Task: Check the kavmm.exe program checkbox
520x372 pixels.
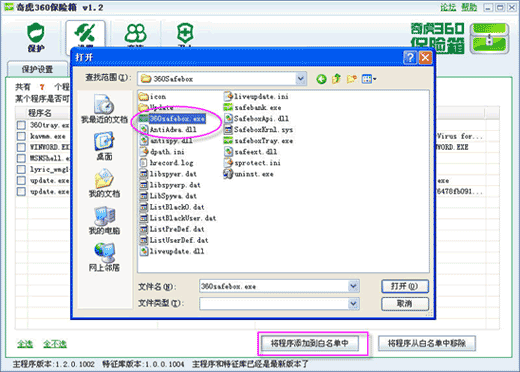Action: 21,136
